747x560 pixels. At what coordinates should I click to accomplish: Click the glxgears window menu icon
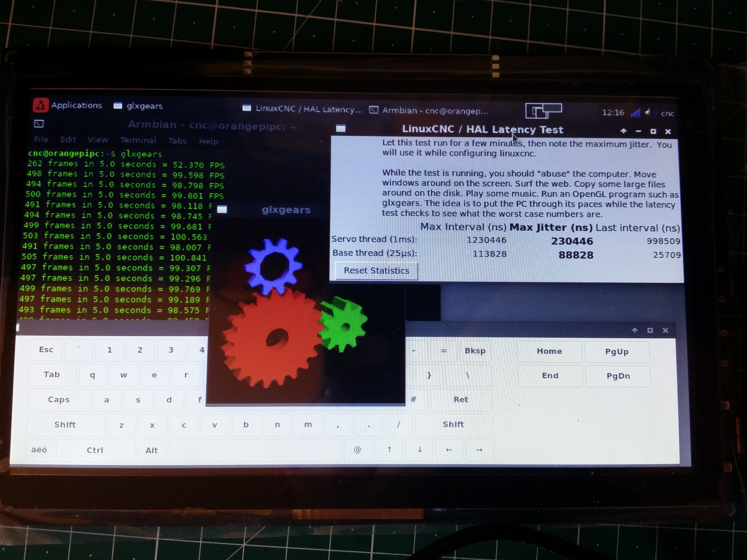[222, 209]
